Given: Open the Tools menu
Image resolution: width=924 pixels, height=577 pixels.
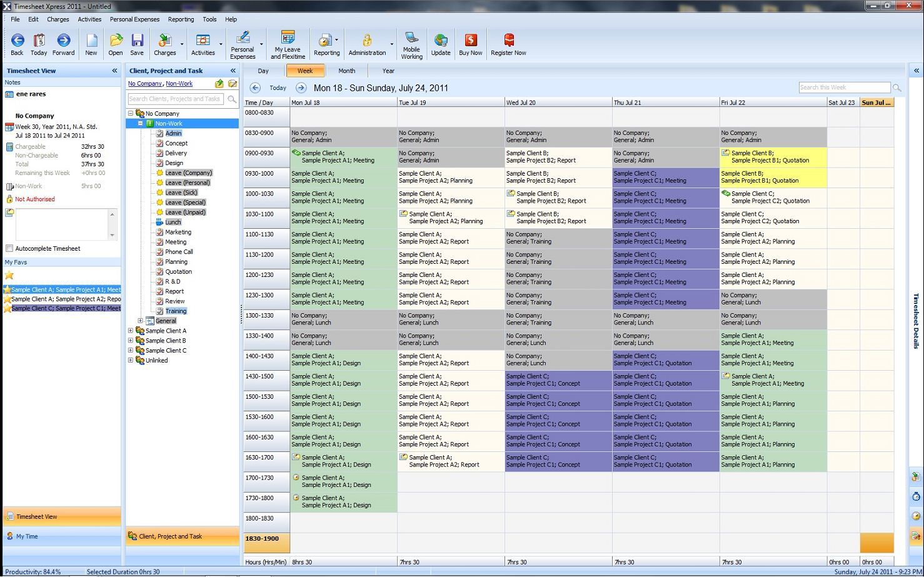Looking at the screenshot, I should 209,19.
